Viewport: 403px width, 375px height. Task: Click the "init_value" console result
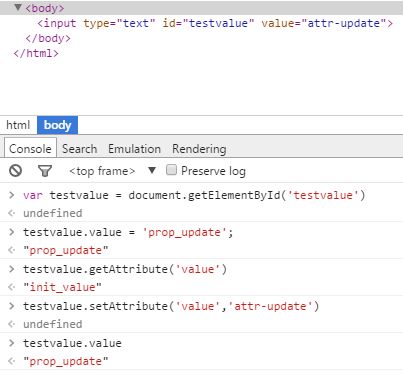(x=62, y=287)
